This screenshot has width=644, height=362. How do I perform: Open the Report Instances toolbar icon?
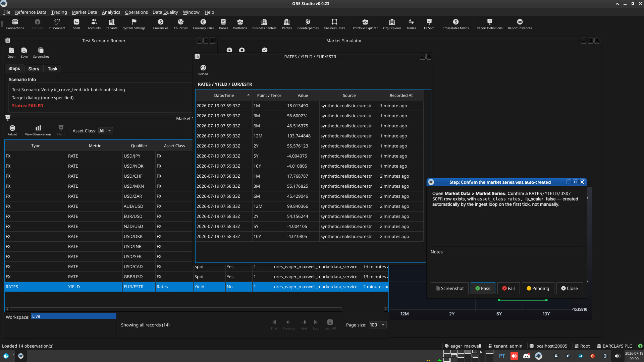pos(520,24)
